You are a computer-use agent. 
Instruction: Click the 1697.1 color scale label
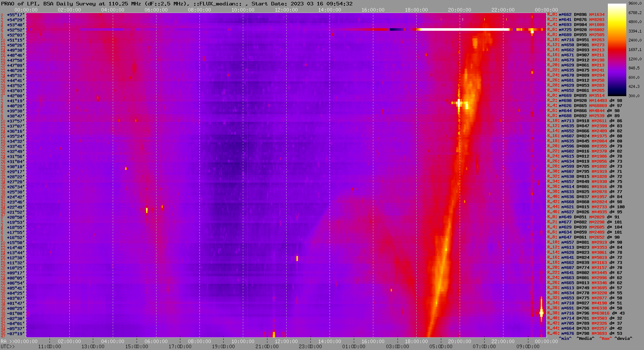[635, 50]
